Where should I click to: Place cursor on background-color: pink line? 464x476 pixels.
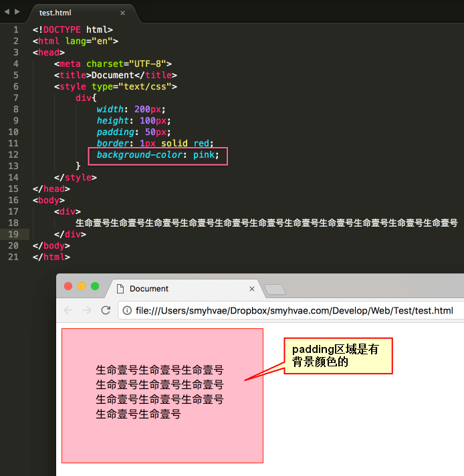[157, 155]
